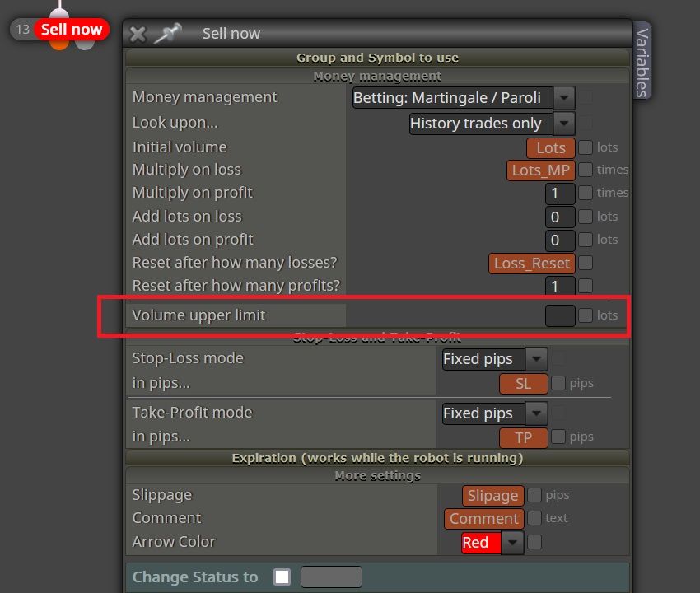The width and height of the screenshot is (700, 593).
Task: Click the Change Status to value field
Action: pos(331,577)
